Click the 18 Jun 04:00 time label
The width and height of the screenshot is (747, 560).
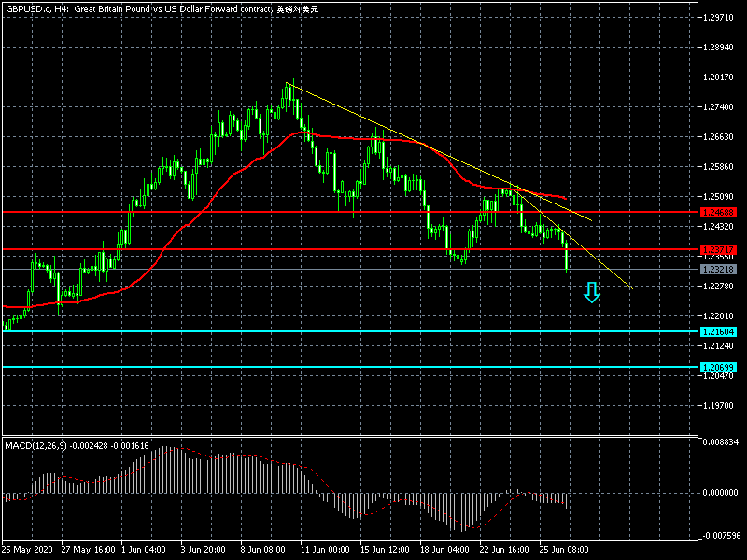444,550
